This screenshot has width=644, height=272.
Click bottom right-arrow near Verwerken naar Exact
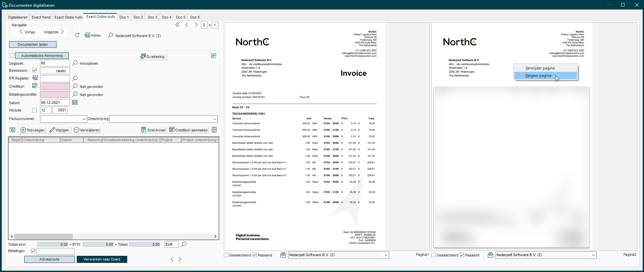point(180,259)
